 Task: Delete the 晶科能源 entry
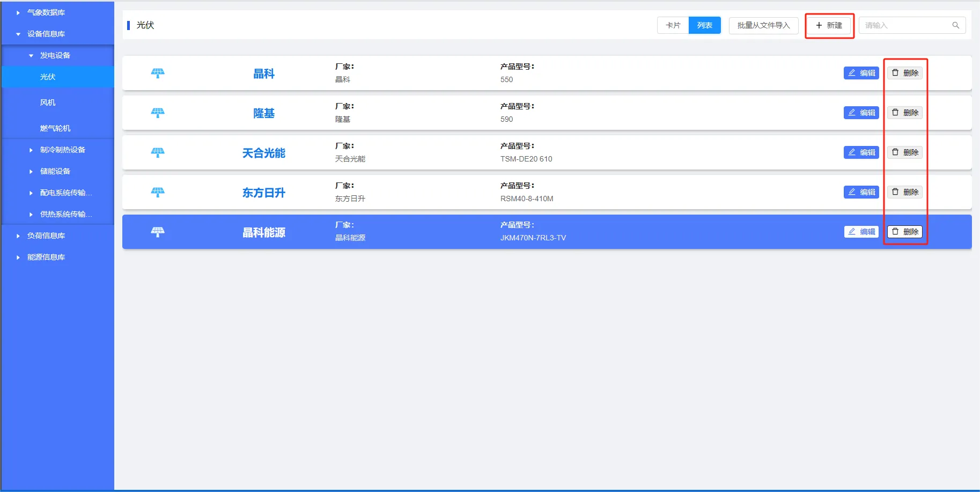(904, 232)
